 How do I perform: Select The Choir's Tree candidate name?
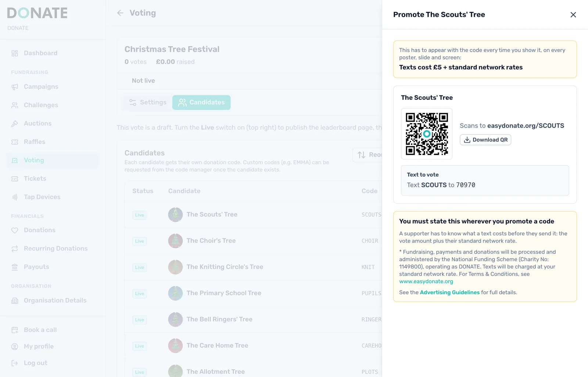click(x=211, y=241)
